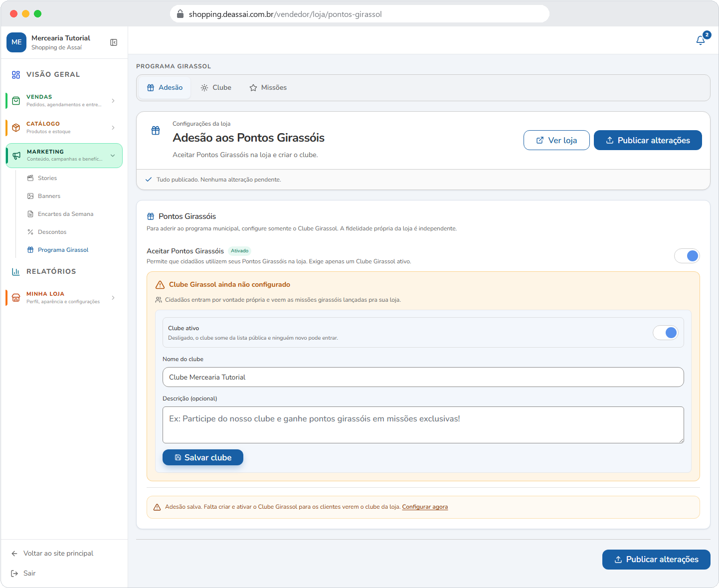Switch to the Adesão tab
Viewport: 719px width, 588px height.
pyautogui.click(x=165, y=88)
